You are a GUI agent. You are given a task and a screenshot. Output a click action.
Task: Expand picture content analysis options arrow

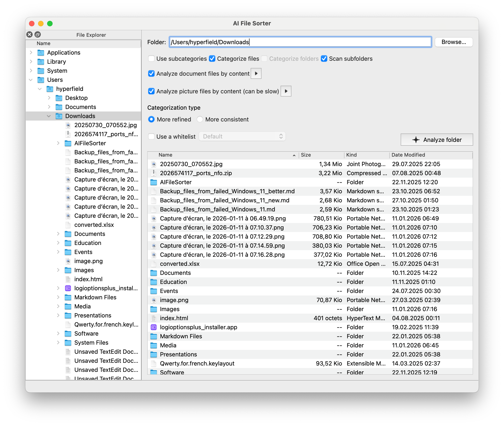[286, 91]
